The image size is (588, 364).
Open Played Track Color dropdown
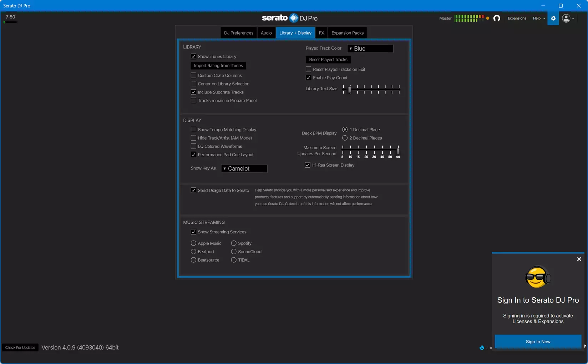tap(370, 49)
